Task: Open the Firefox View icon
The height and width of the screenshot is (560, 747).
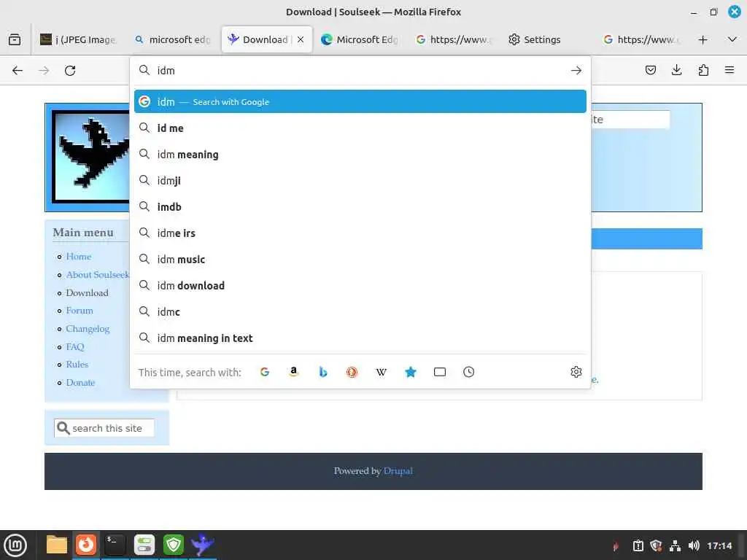Action: click(15, 39)
